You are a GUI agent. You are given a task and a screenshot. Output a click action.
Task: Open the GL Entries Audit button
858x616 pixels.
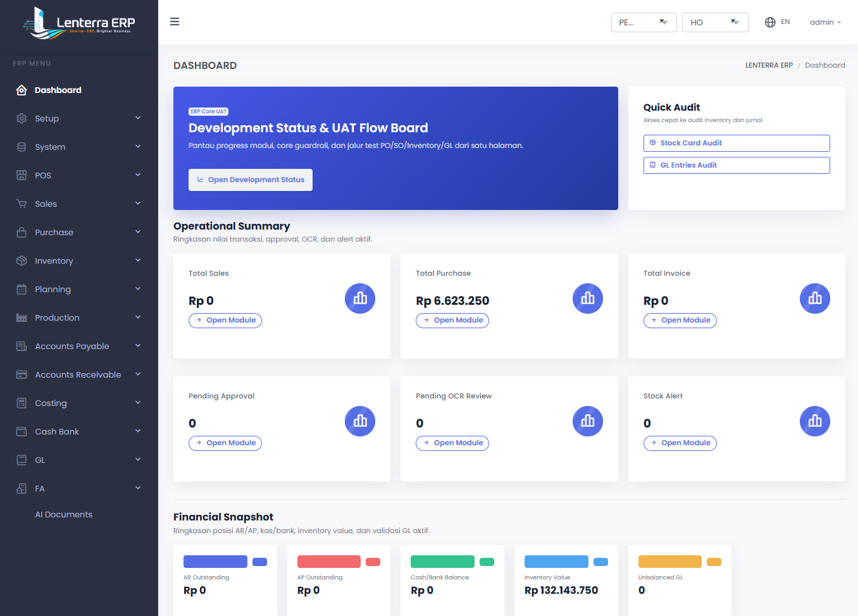point(737,165)
